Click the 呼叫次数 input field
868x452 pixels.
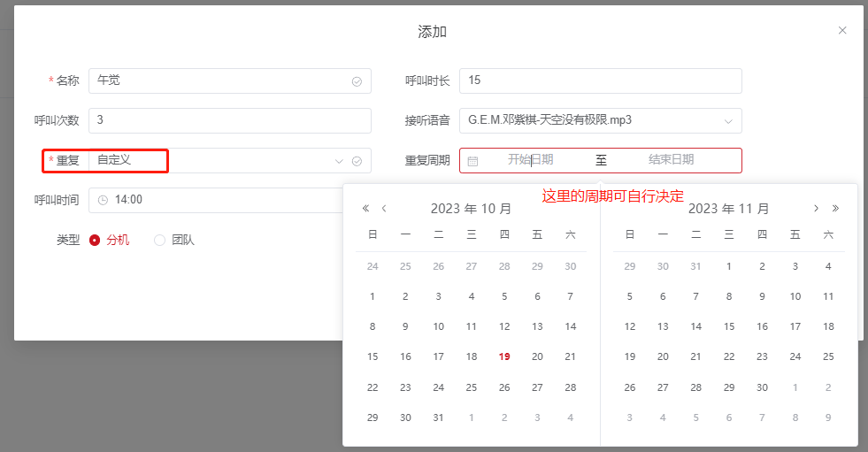[x=230, y=120]
